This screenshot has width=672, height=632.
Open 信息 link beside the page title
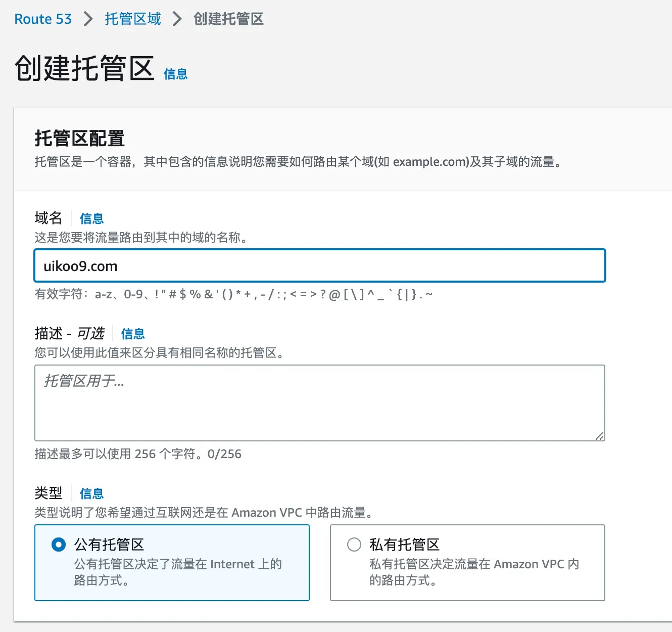[x=175, y=74]
